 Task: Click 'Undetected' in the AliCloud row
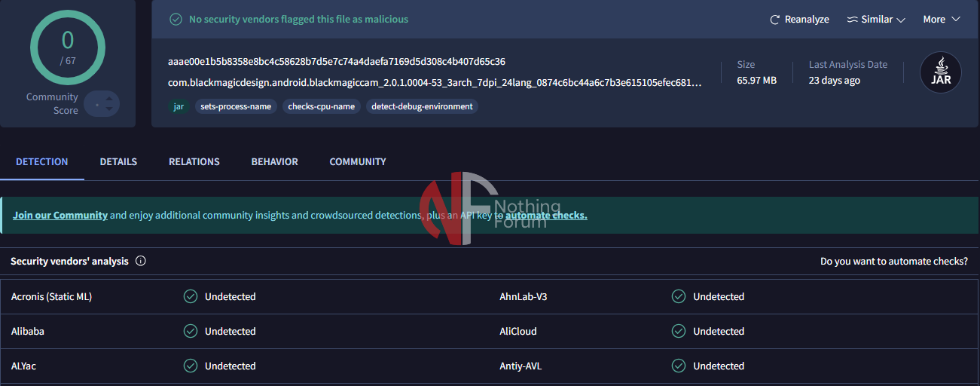coord(719,331)
